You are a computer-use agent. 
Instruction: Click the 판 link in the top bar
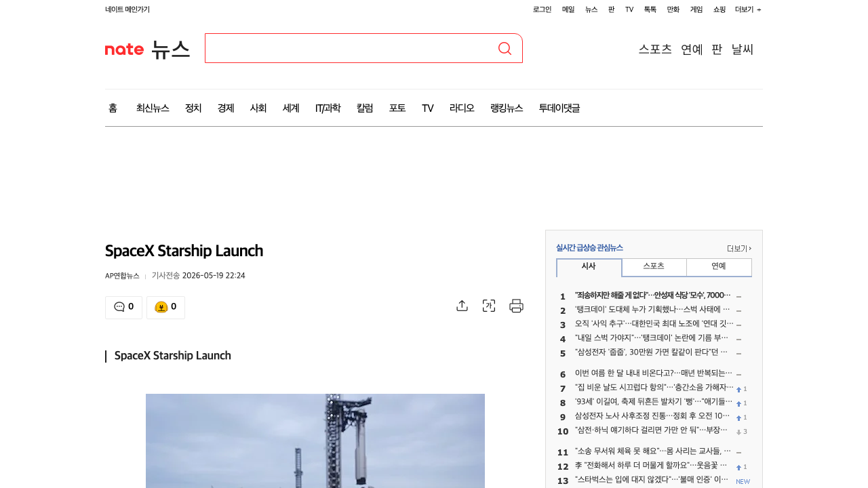(x=611, y=9)
